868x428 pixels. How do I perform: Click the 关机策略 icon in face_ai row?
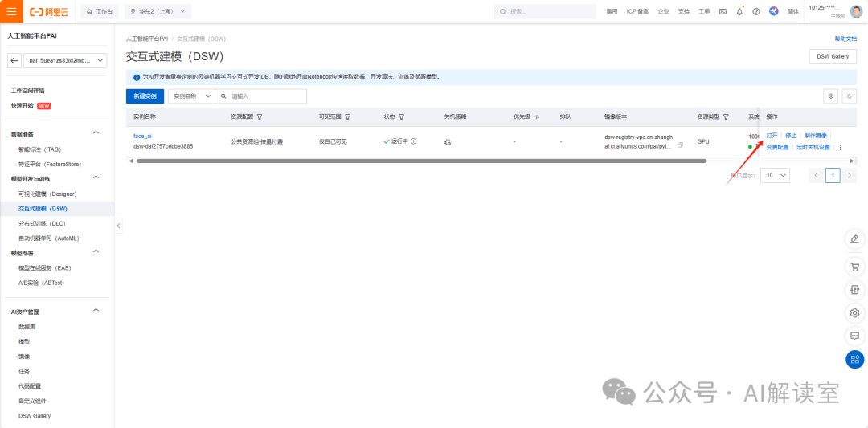(x=448, y=142)
